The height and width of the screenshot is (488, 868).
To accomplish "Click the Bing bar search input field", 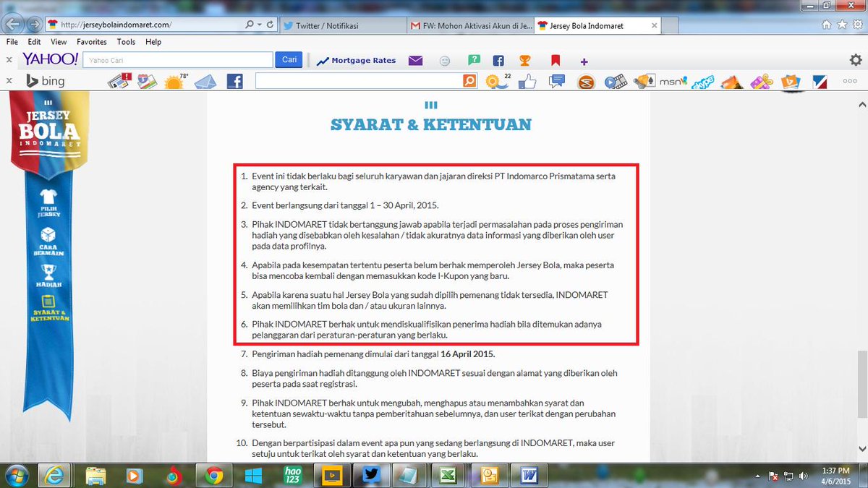I will (x=359, y=81).
